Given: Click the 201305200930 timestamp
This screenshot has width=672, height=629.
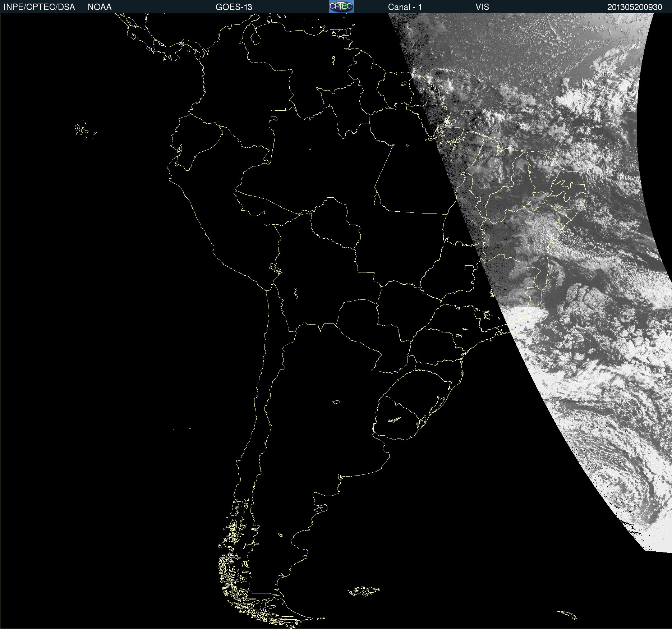Looking at the screenshot, I should click(634, 7).
